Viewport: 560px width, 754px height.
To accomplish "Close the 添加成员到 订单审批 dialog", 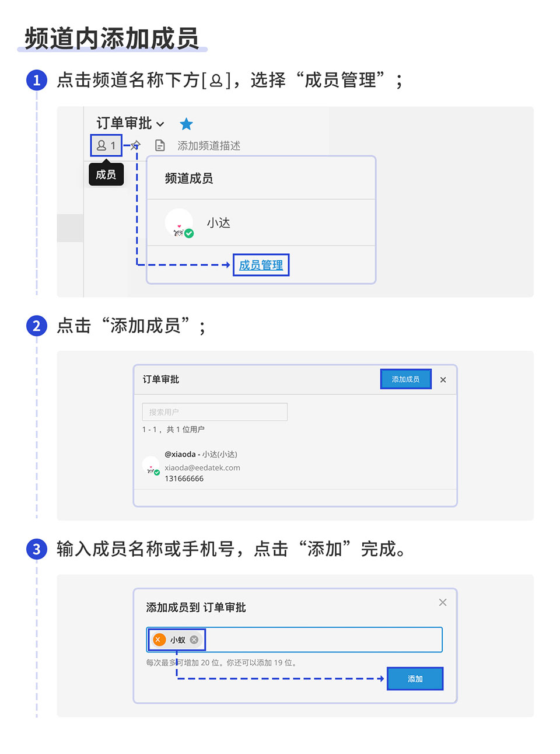I will click(443, 602).
